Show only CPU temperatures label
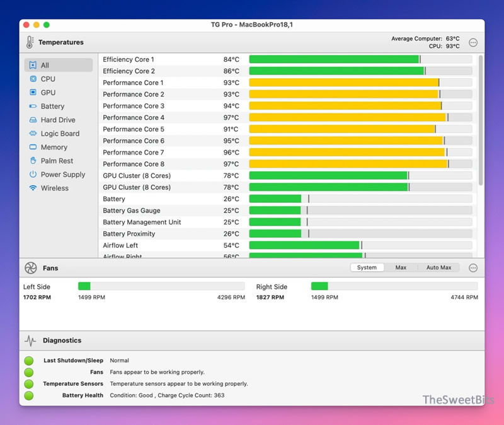The image size is (504, 425). click(48, 79)
